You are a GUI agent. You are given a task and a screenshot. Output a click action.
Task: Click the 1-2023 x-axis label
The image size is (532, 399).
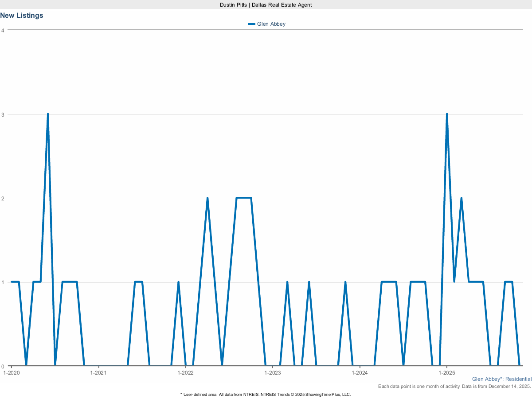pos(273,373)
